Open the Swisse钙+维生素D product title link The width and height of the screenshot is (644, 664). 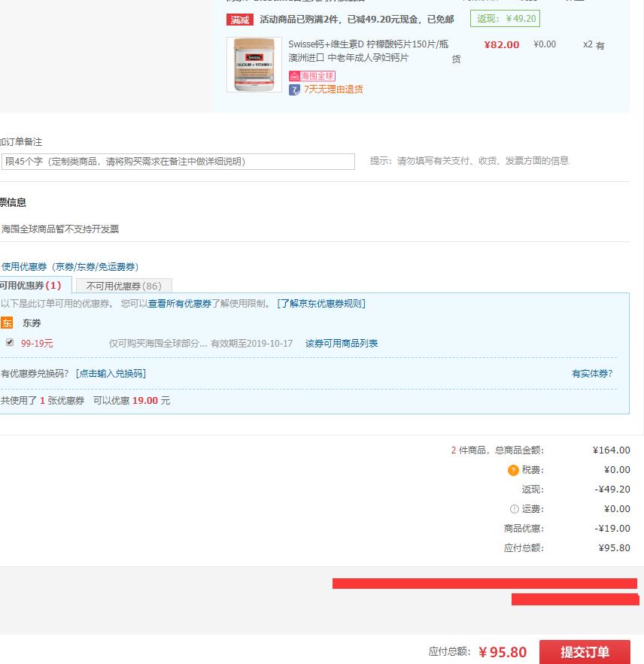[x=368, y=51]
